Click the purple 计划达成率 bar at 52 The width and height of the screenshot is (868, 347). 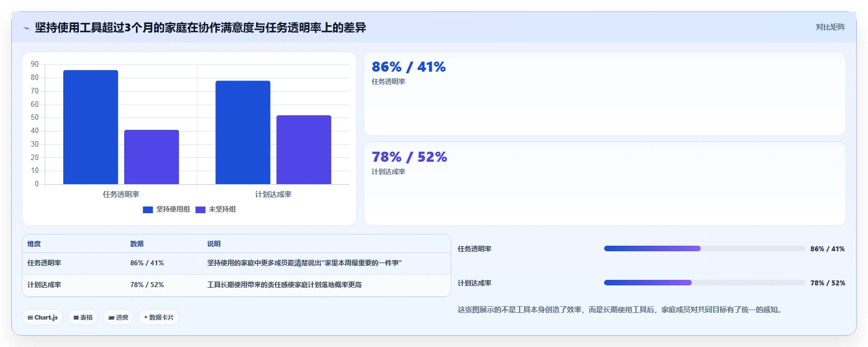(x=304, y=149)
